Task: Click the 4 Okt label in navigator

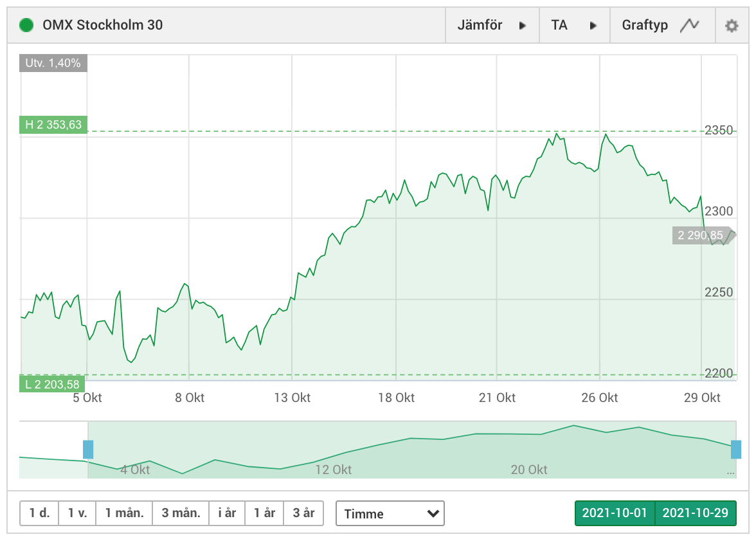Action: point(135,470)
